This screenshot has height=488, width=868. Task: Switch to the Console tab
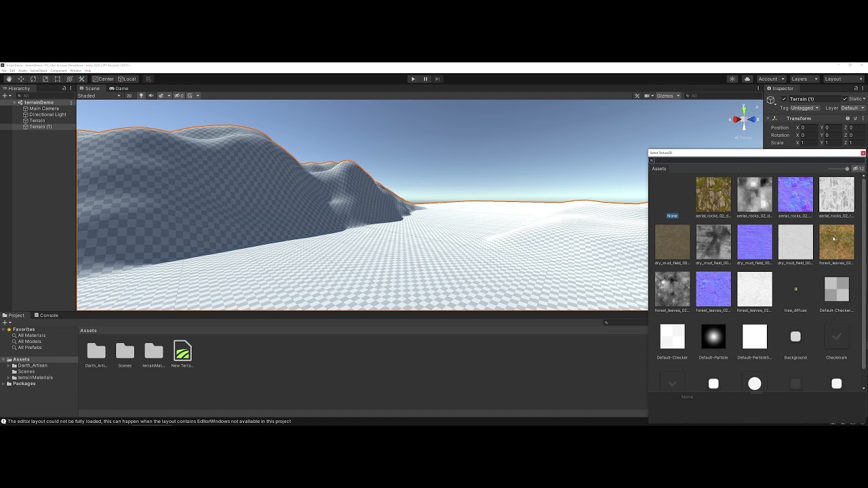click(x=46, y=315)
